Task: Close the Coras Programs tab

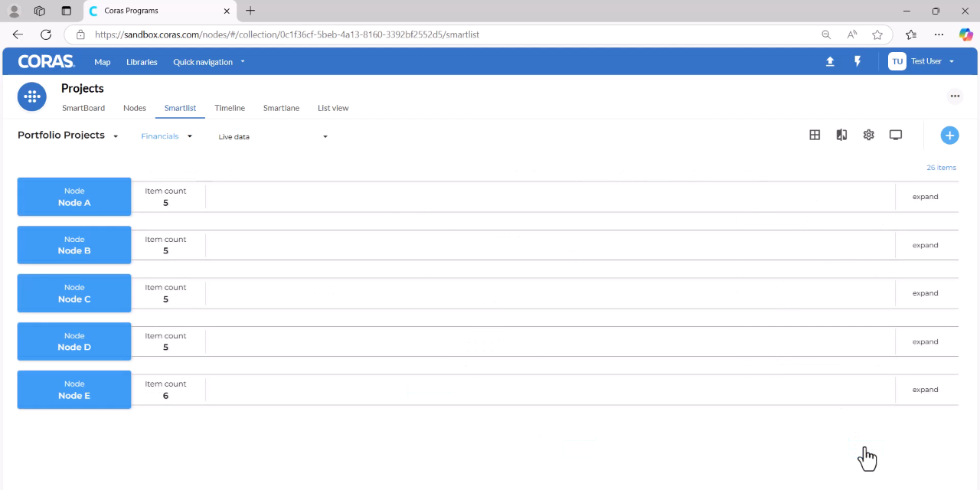Action: [227, 11]
